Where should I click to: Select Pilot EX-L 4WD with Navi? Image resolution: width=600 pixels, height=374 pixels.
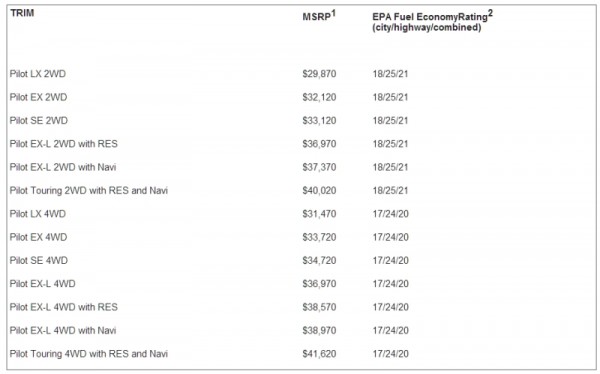[63, 330]
